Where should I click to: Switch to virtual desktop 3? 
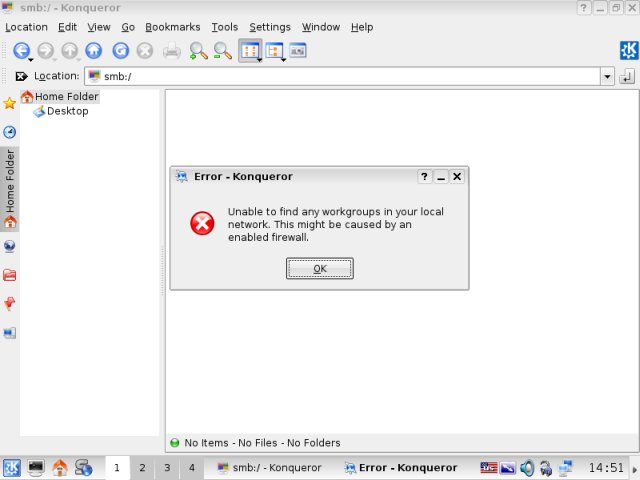167,468
